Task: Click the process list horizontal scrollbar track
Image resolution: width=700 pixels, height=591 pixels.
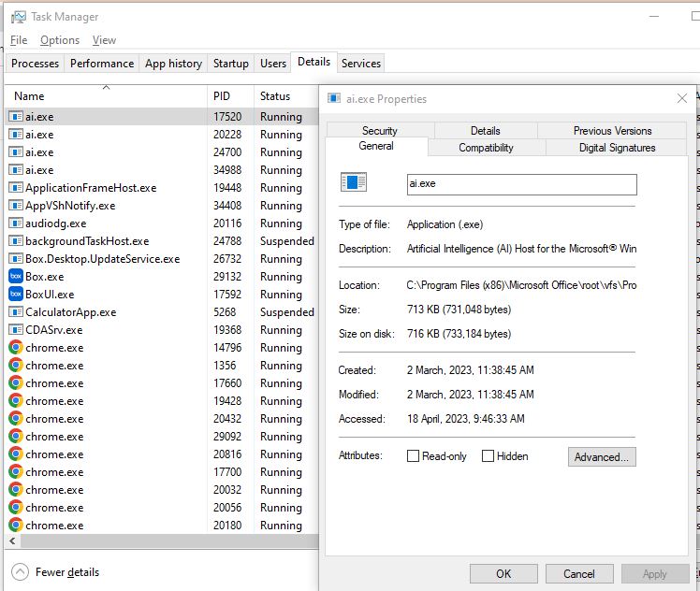Action: click(x=169, y=541)
